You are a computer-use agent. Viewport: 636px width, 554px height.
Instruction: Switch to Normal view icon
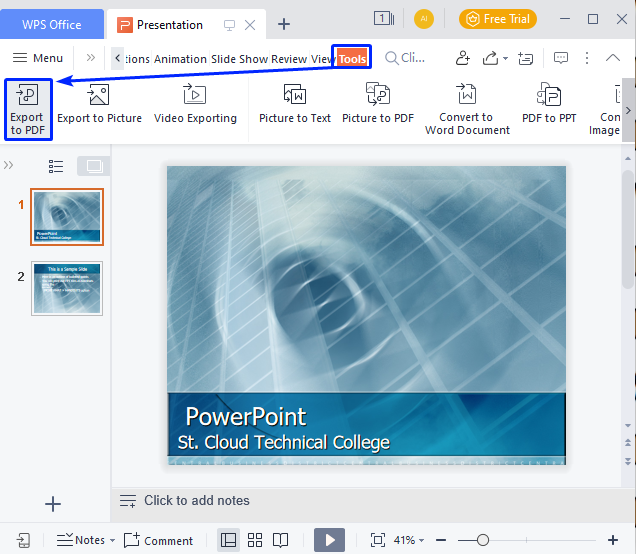[228, 540]
